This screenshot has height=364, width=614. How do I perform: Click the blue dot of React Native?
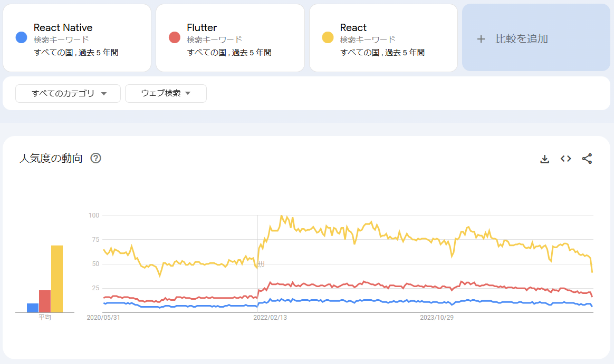(21, 37)
